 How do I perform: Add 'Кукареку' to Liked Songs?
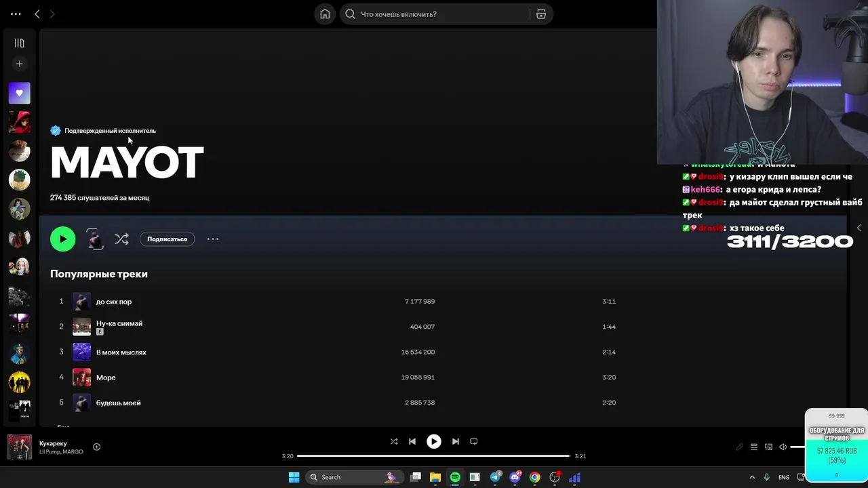point(96,447)
